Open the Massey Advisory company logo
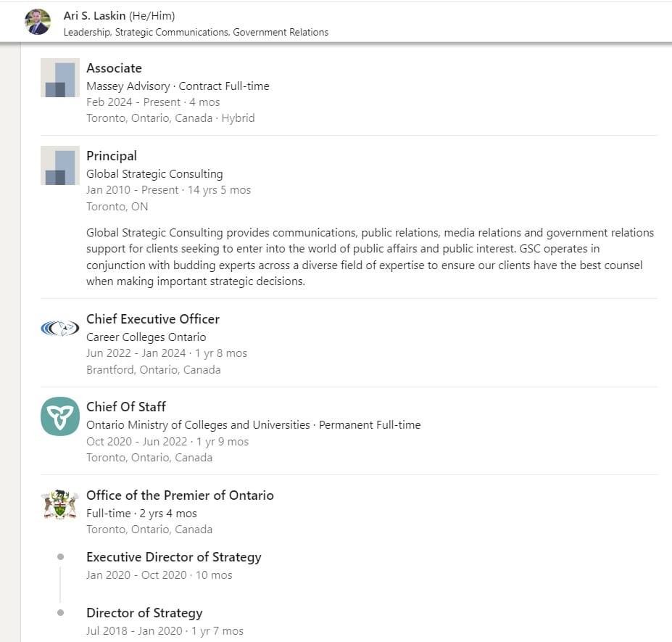Image resolution: width=672 pixels, height=642 pixels. coord(60,78)
